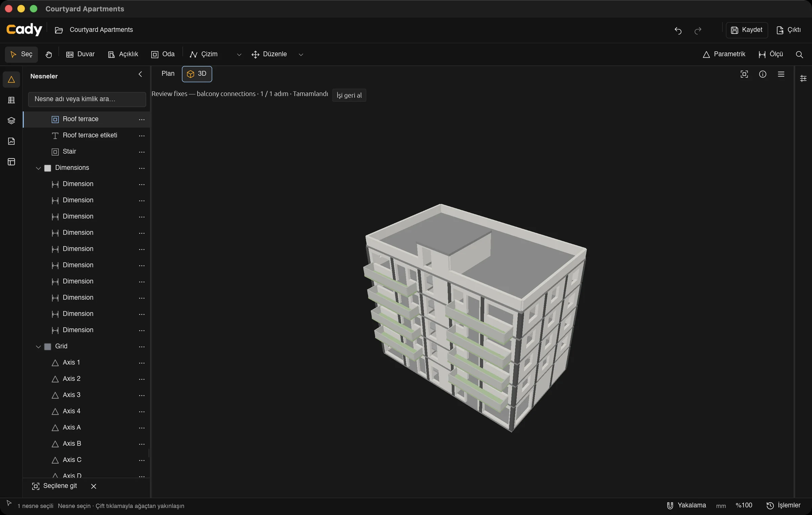Select the Roof terrace etiketi label

coord(86,136)
